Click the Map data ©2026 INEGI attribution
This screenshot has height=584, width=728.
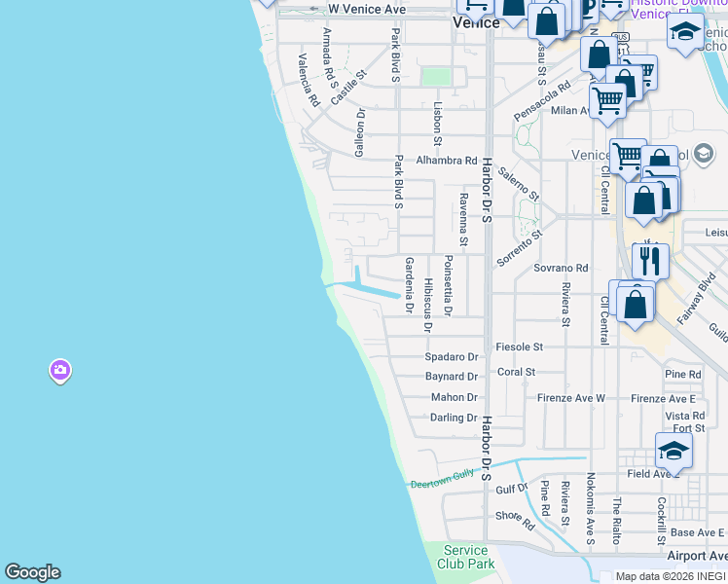click(x=671, y=576)
